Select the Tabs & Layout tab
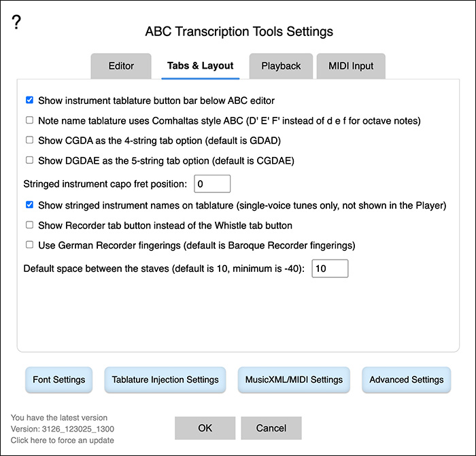The height and width of the screenshot is (456, 476). click(201, 67)
